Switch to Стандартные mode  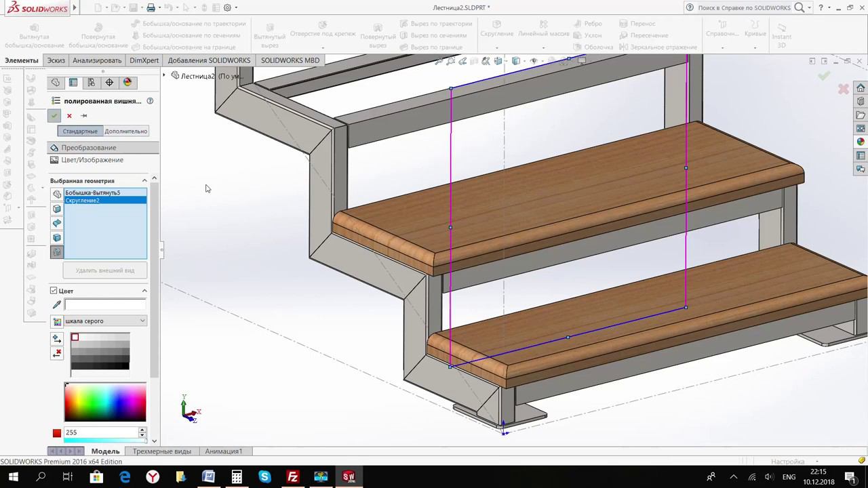coord(80,131)
